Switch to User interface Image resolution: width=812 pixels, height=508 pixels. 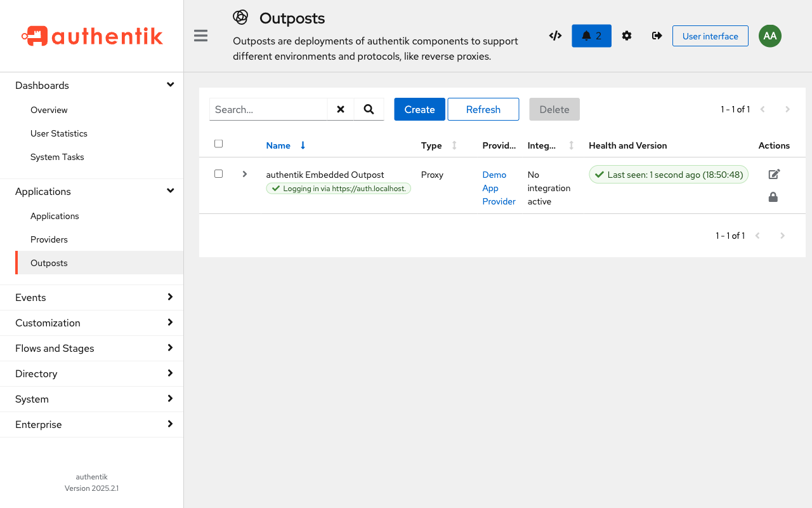coord(710,36)
